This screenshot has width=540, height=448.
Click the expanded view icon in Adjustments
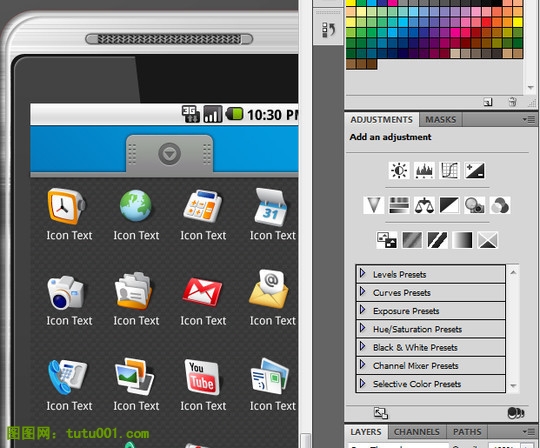click(x=381, y=413)
